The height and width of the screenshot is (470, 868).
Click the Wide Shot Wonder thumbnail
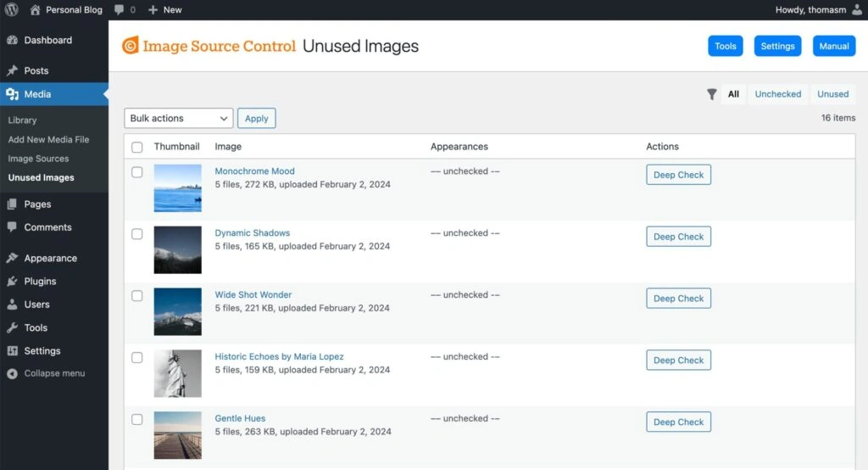(x=178, y=311)
